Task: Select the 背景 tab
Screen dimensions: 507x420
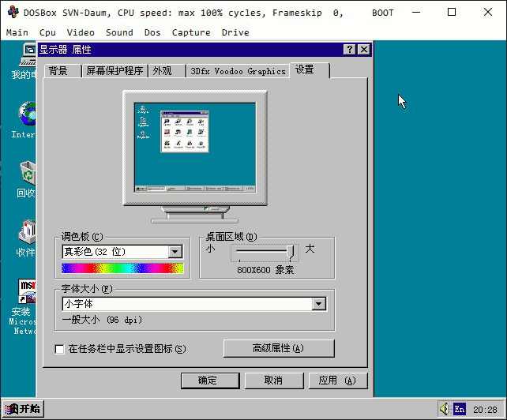Action: [x=62, y=71]
